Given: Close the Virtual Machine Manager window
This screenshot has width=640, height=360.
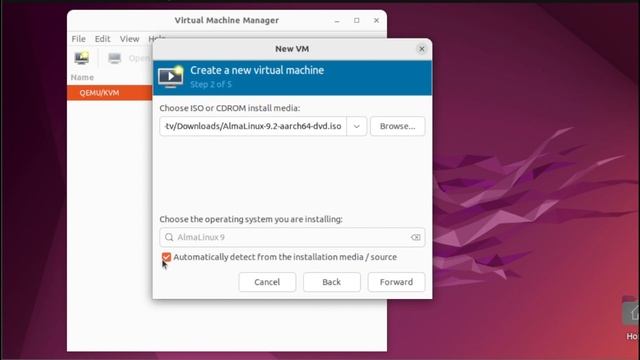Looking at the screenshot, I should [376, 20].
